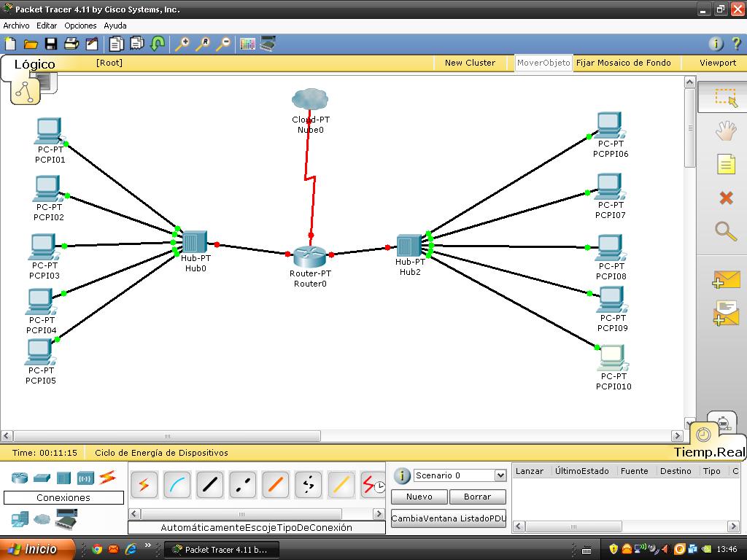Add a simple PDU envelope

726,279
